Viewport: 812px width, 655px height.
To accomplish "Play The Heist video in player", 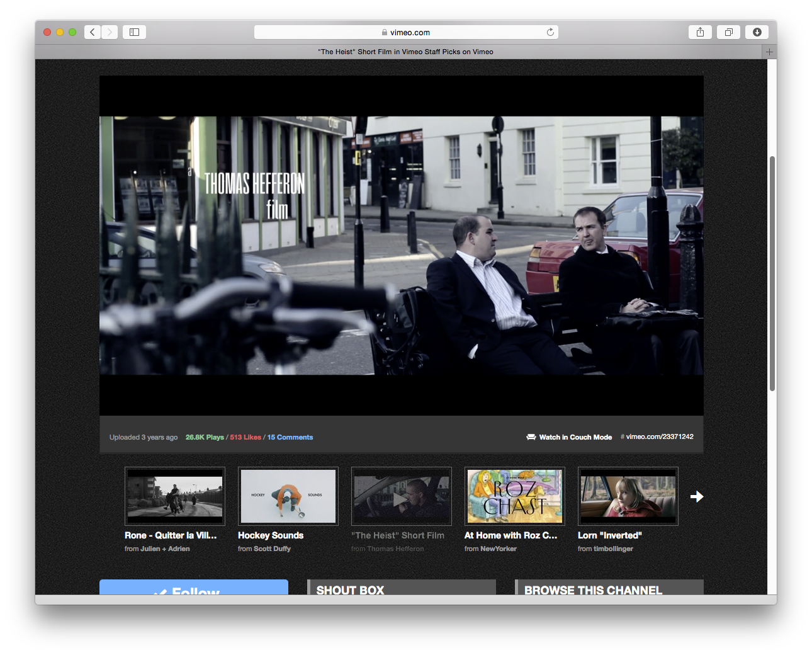I will pyautogui.click(x=402, y=246).
